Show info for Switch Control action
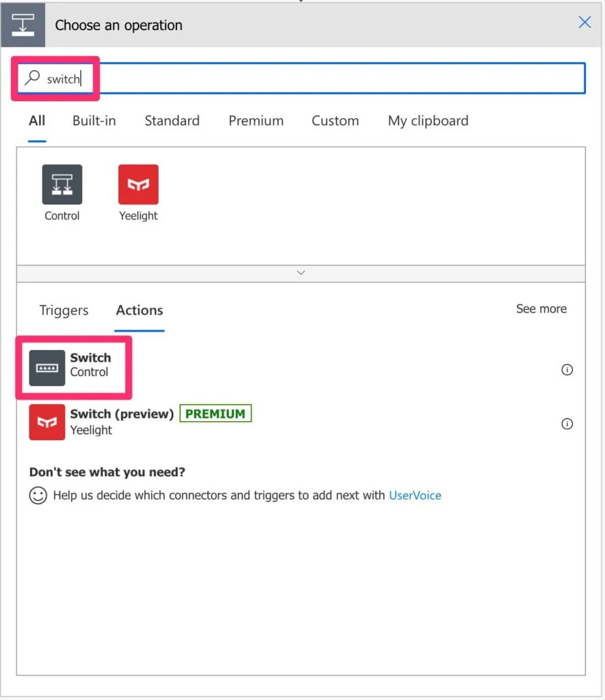 (x=567, y=370)
